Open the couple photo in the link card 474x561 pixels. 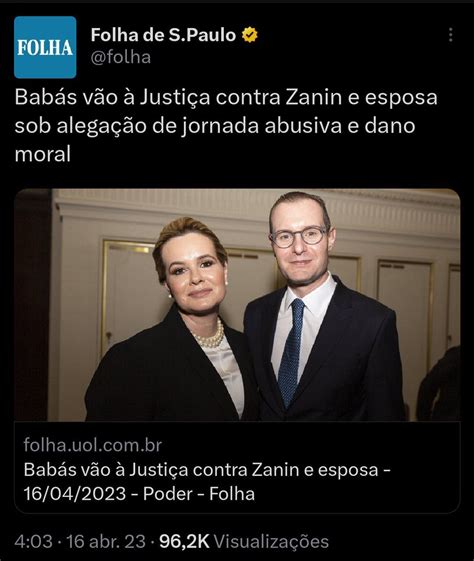click(x=237, y=305)
